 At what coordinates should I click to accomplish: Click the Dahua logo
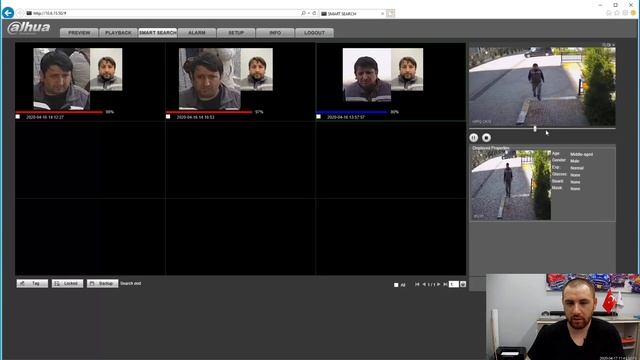29,28
